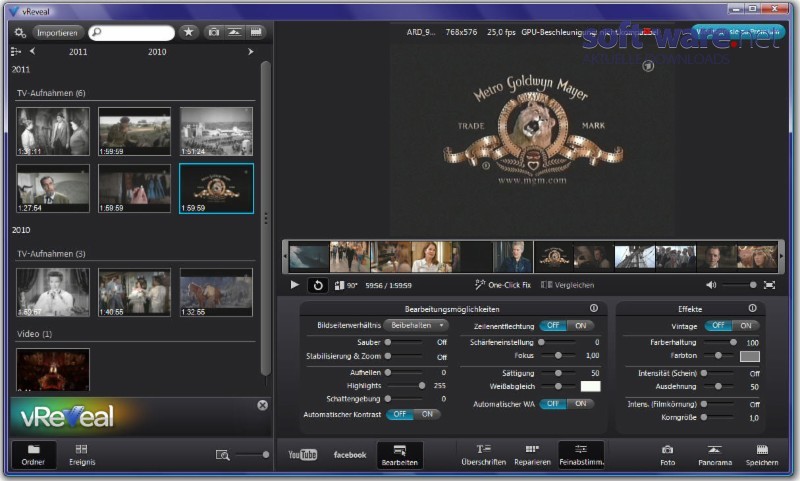The width and height of the screenshot is (800, 481).
Task: Turn Vintage OFF
Action: [x=718, y=325]
